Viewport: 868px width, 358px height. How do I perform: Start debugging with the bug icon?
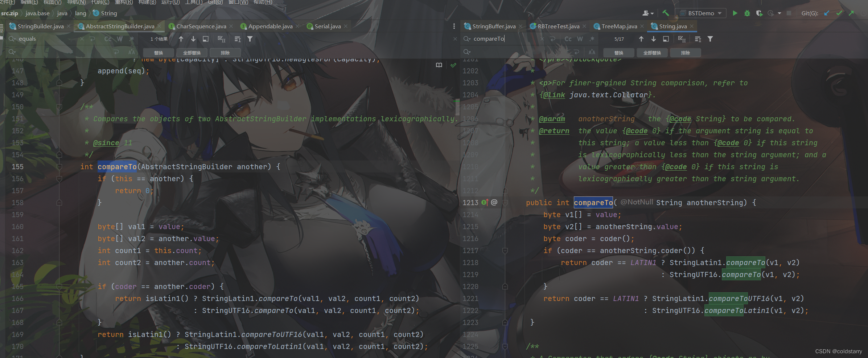(747, 13)
